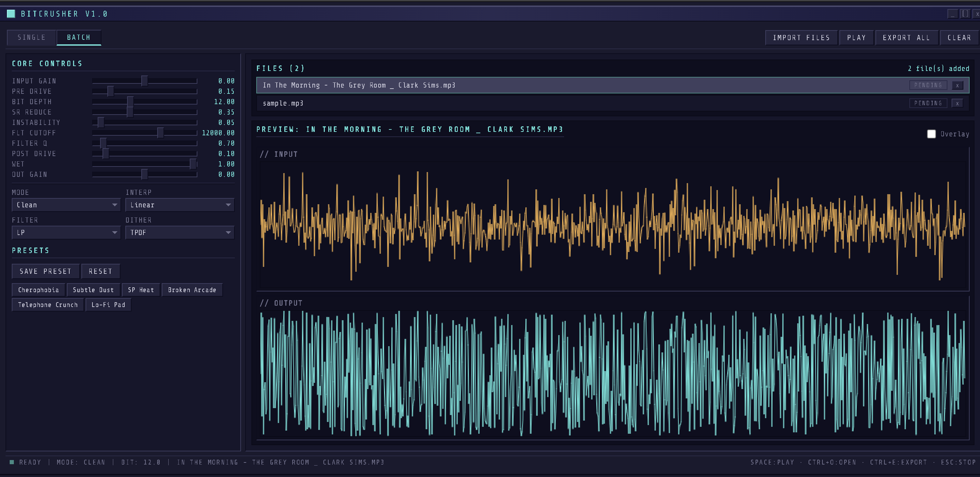
Task: Click the Bit Depth slider handle
Action: pyautogui.click(x=130, y=101)
